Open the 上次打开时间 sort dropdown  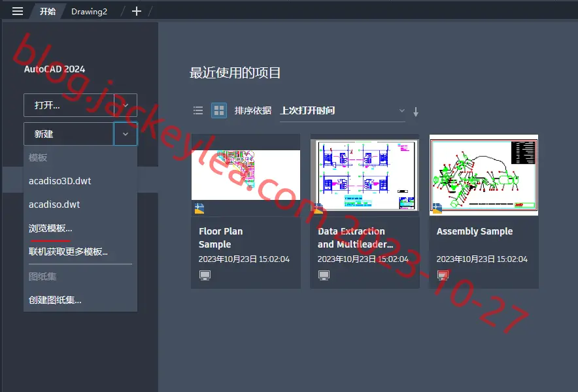[x=343, y=111]
